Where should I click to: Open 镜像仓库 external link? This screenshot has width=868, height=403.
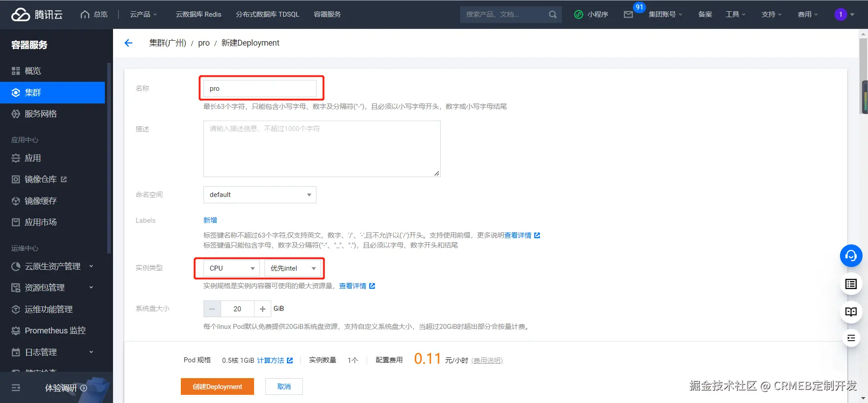coord(52,179)
